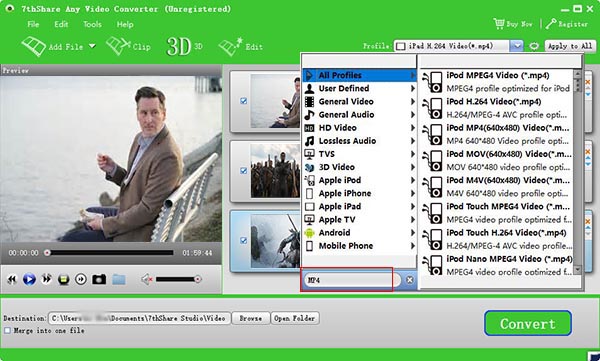This screenshot has width=600, height=361.
Task: Choose iPod MP4(640x480) Video profile
Action: tap(497, 134)
